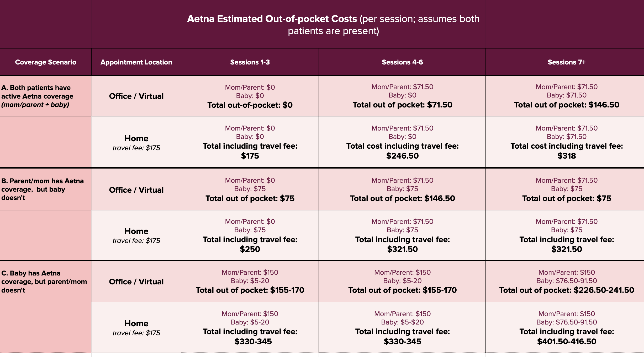This screenshot has height=357, width=644.
Task: Click the cell with total $318
Action: [566, 142]
